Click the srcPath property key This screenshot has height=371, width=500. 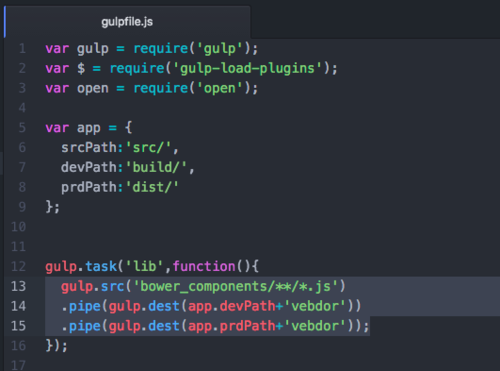(x=89, y=147)
